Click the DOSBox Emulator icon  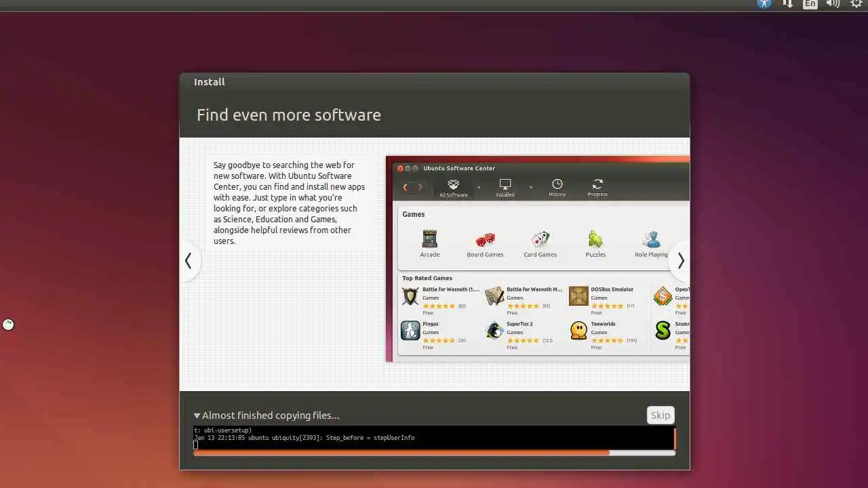coord(578,296)
